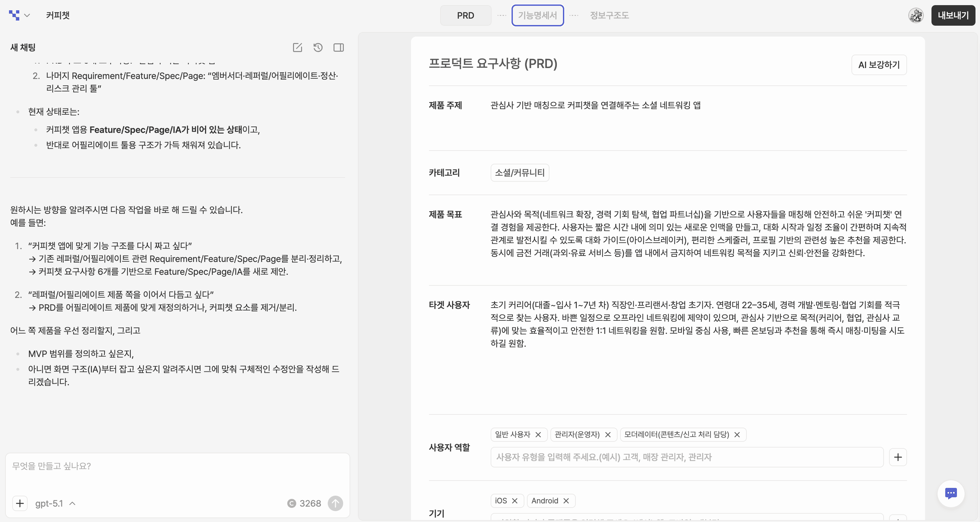
Task: Collapse the chat side panel icon
Action: (x=338, y=48)
